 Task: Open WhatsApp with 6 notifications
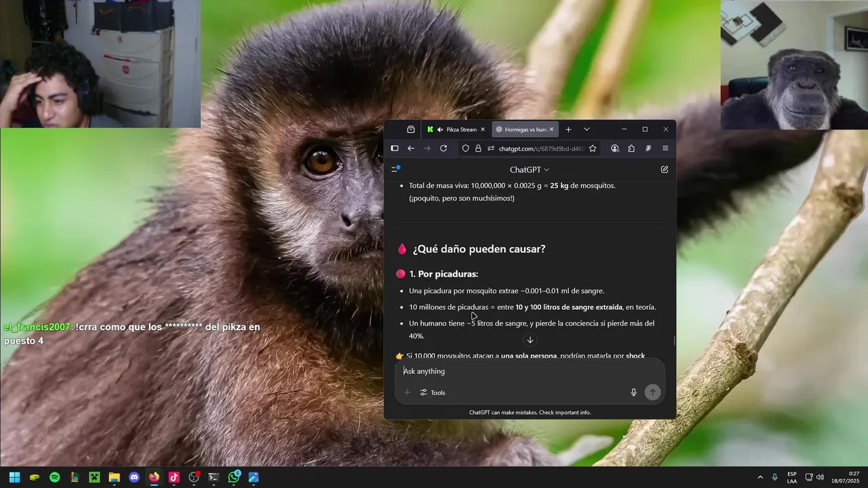234,477
